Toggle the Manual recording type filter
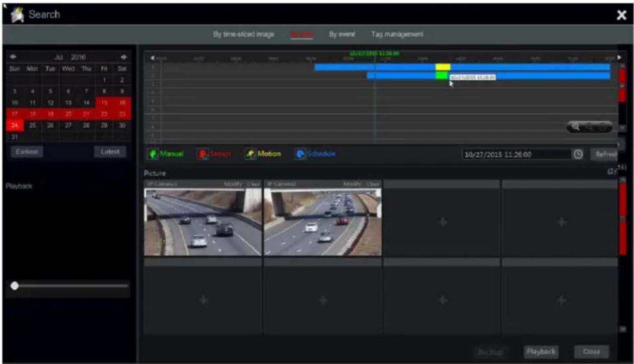The height and width of the screenshot is (364, 634). [166, 153]
